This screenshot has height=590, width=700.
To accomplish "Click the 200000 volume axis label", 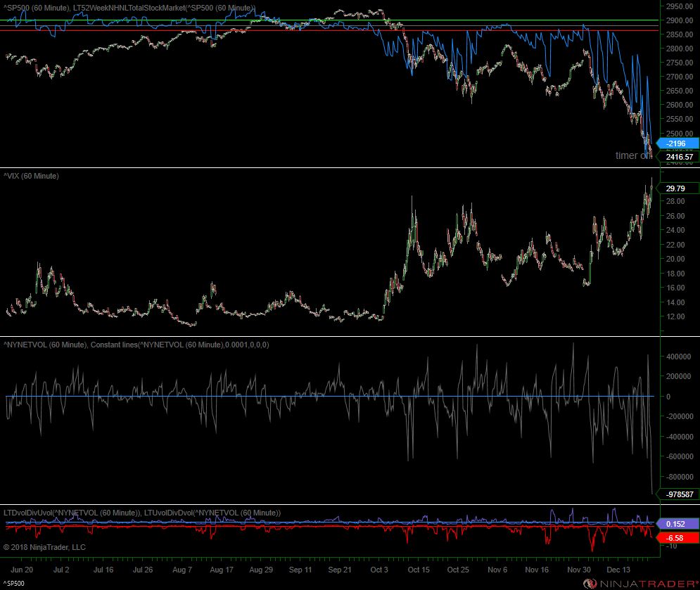I will [x=679, y=376].
